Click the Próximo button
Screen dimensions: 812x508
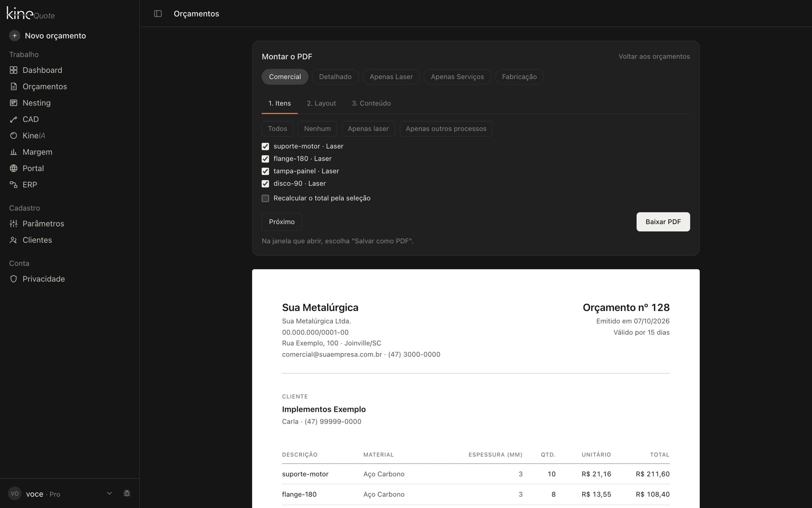click(282, 222)
